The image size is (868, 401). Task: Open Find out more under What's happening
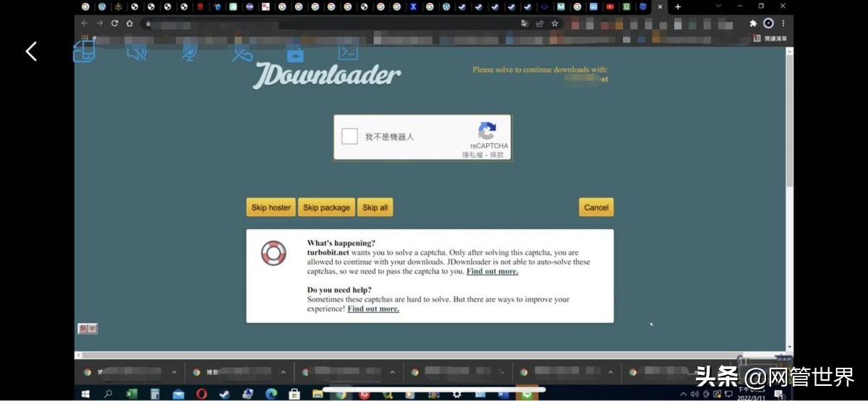pyautogui.click(x=492, y=272)
